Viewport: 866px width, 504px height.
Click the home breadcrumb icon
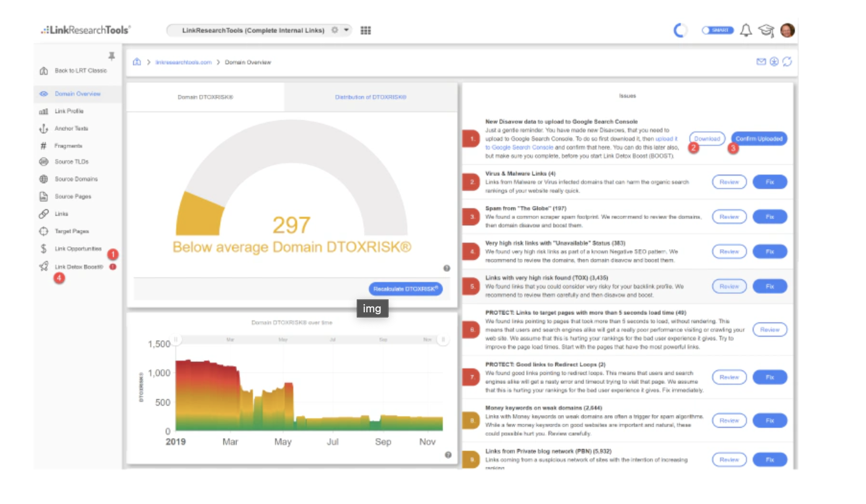point(137,62)
